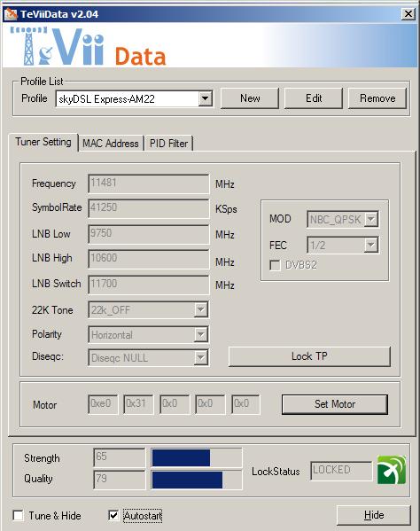Click the Strength value field showing 65
The image size is (420, 531).
pyautogui.click(x=119, y=457)
